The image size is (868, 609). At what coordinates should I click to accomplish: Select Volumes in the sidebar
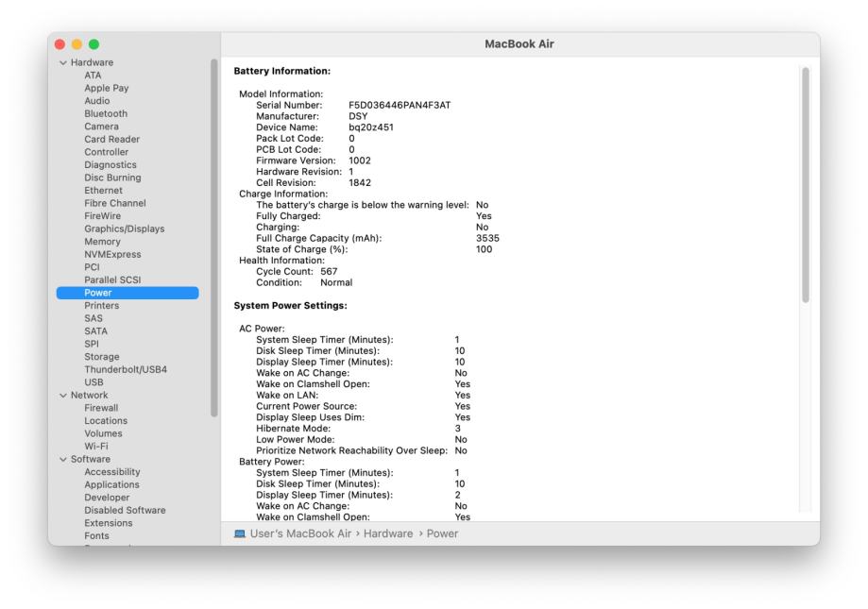(x=103, y=433)
